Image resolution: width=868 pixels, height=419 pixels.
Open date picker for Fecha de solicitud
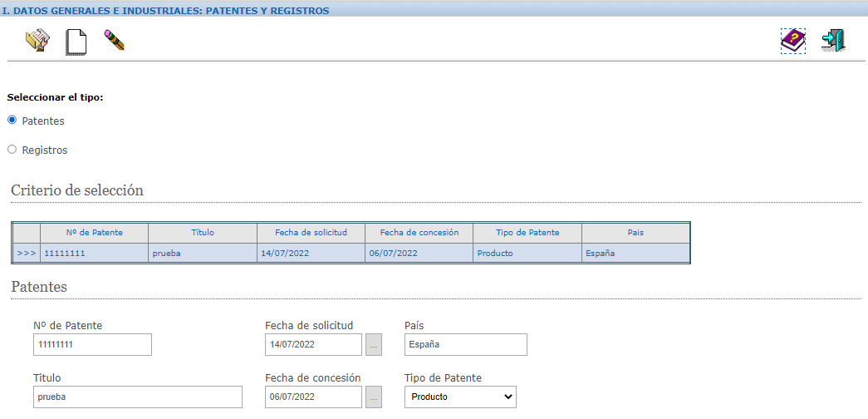[x=374, y=344]
